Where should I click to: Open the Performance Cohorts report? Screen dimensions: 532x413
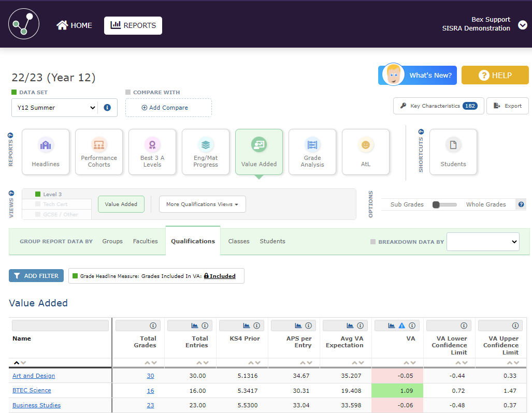(99, 152)
